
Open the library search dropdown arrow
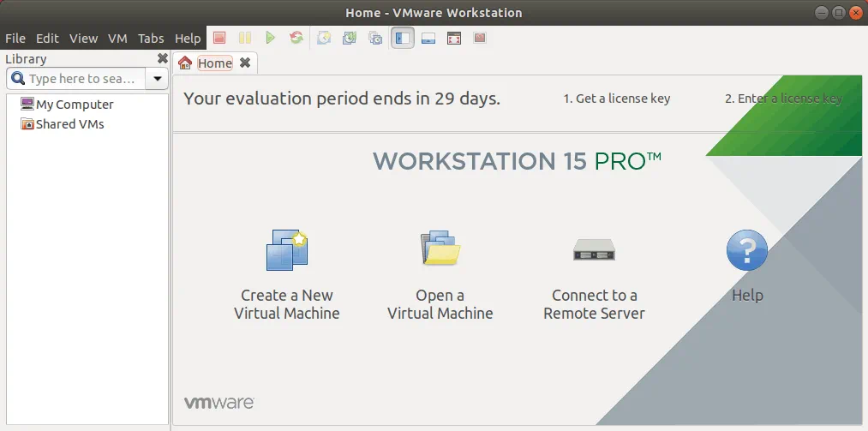(157, 79)
